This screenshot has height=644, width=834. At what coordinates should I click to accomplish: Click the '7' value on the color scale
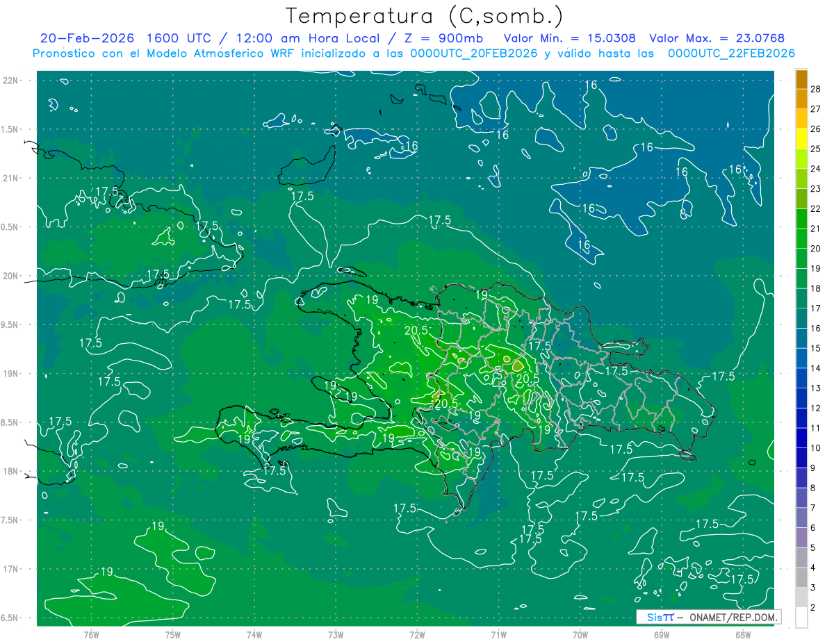point(813,508)
